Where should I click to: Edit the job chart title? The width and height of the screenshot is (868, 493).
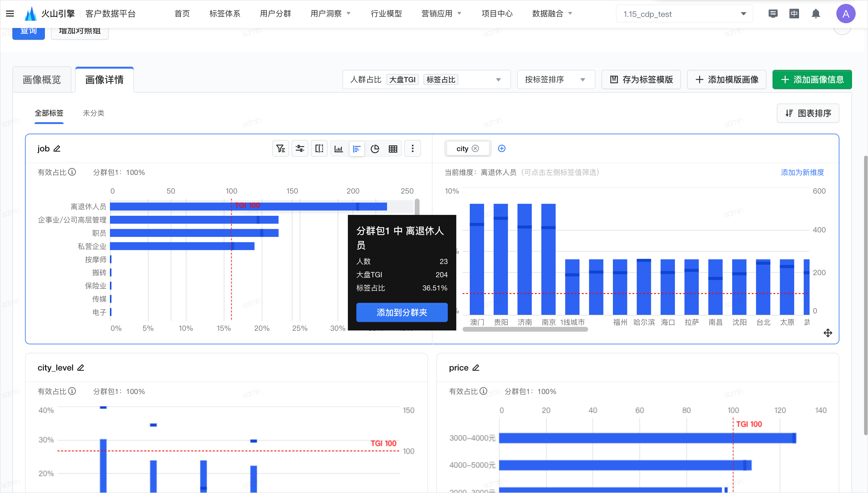point(57,149)
